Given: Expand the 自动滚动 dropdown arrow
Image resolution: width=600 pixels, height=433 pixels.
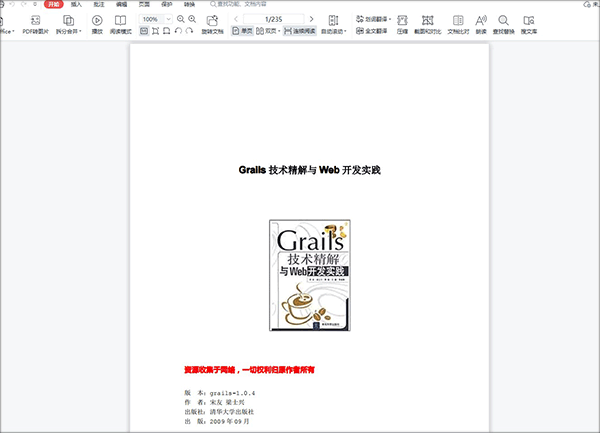Looking at the screenshot, I should [x=345, y=31].
